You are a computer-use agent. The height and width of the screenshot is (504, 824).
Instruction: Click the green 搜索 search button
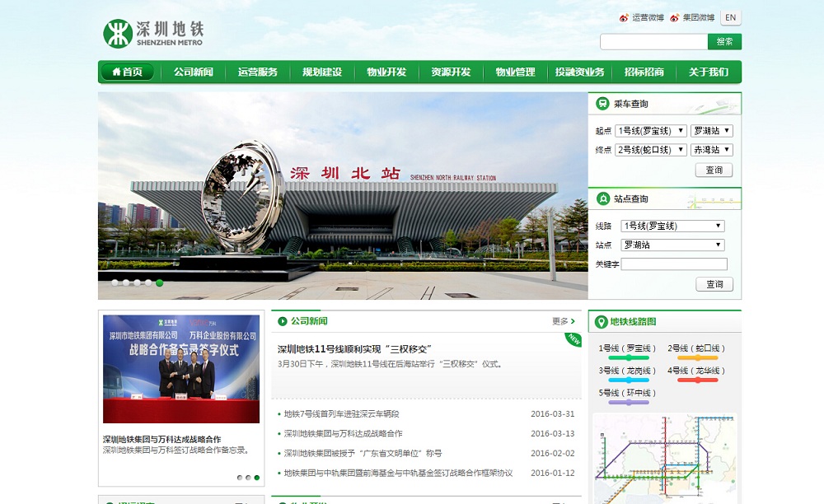[724, 41]
